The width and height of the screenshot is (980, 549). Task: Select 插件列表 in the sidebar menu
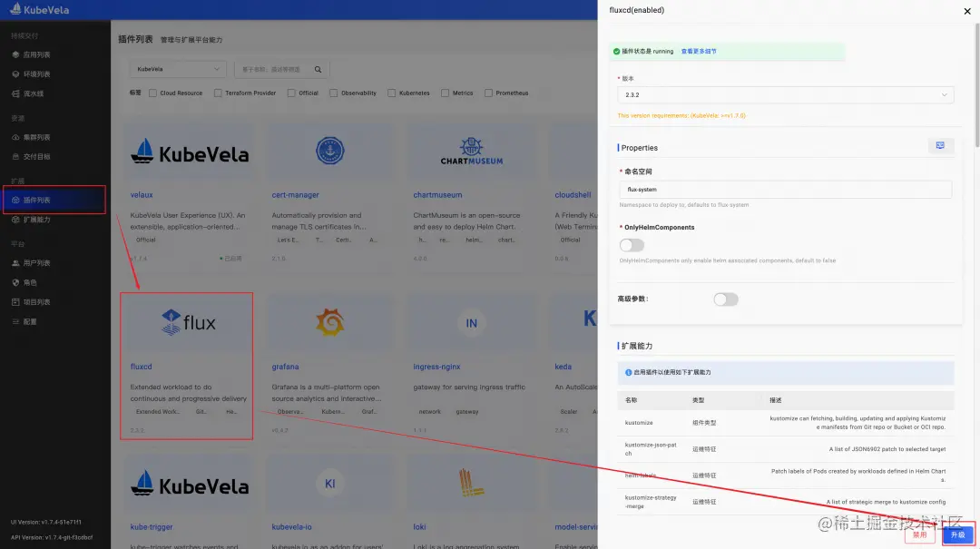[37, 201]
